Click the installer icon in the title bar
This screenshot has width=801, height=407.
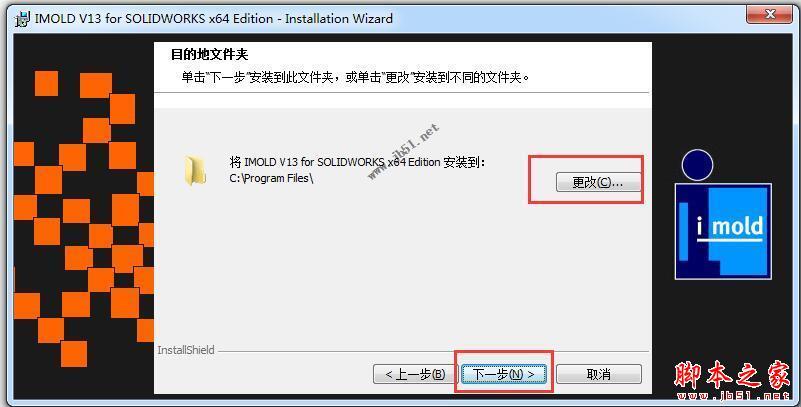[x=22, y=19]
